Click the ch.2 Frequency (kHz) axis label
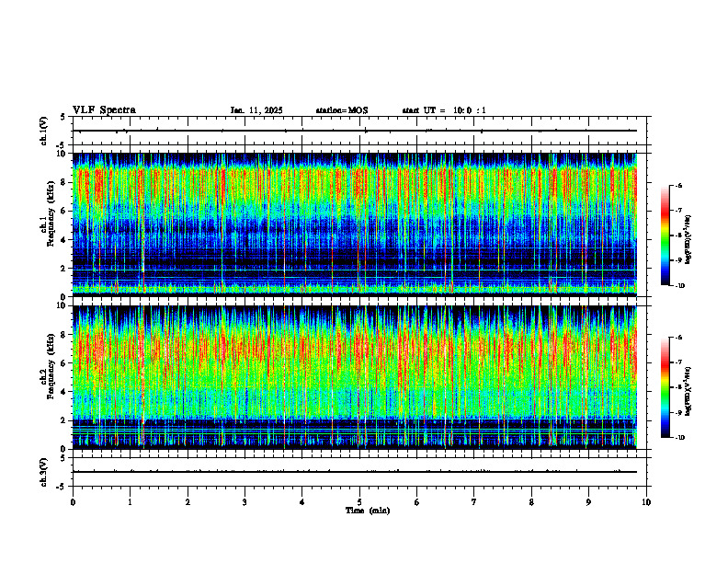728x563 pixels. [49, 366]
